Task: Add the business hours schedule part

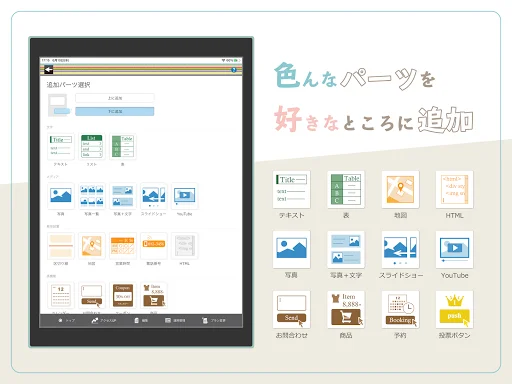Action: pos(123,246)
